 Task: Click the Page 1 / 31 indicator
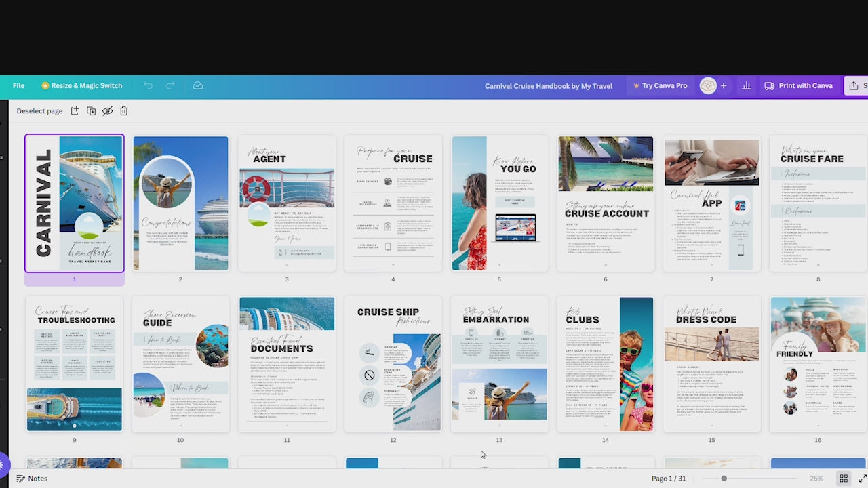tap(669, 479)
